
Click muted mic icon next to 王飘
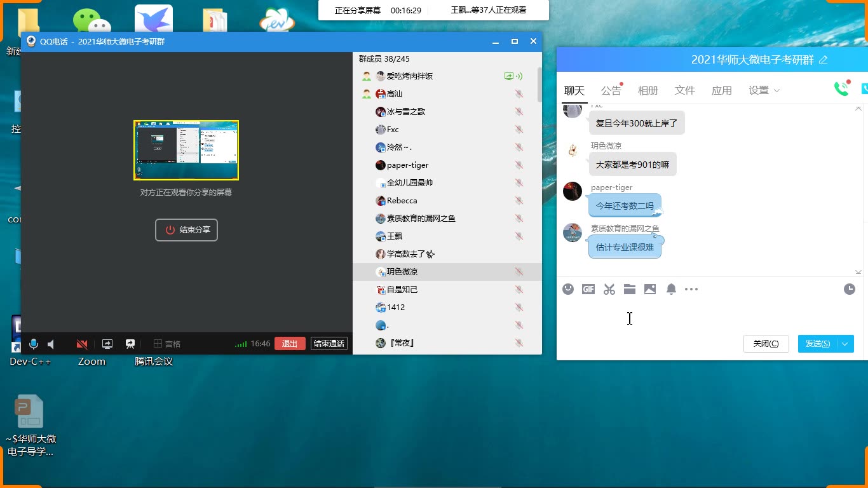(519, 236)
